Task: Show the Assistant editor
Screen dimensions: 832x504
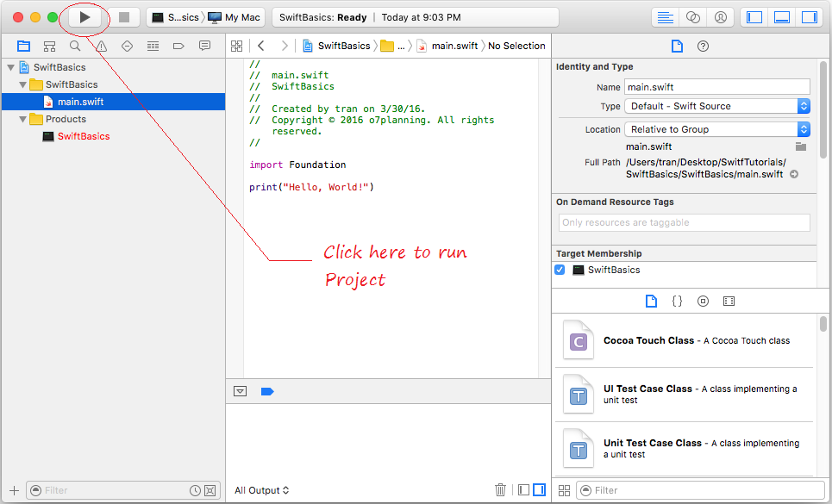Action: click(x=693, y=17)
